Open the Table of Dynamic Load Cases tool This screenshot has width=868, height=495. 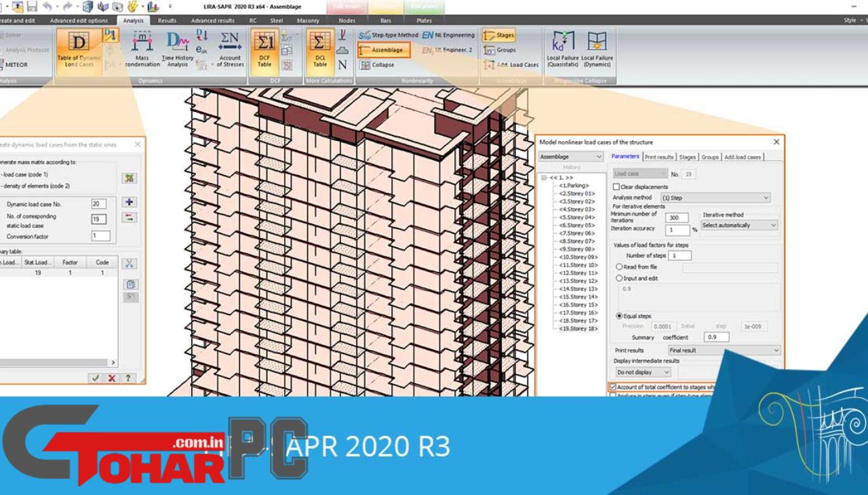79,51
